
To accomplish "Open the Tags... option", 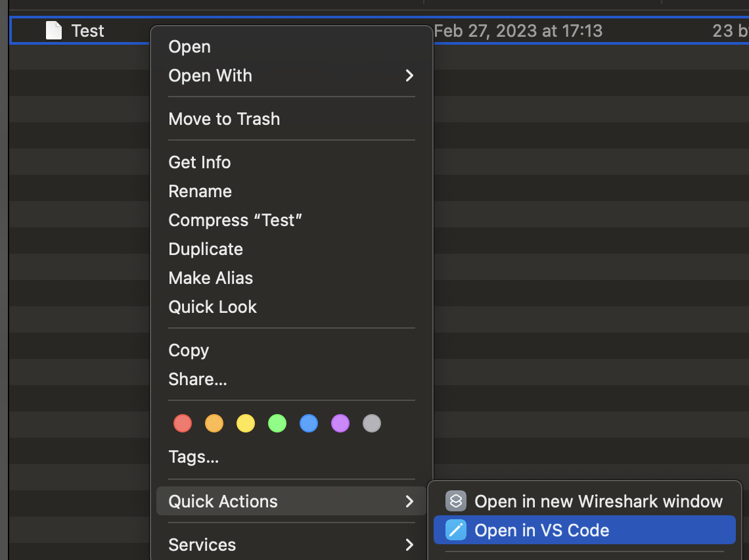I will coord(194,457).
